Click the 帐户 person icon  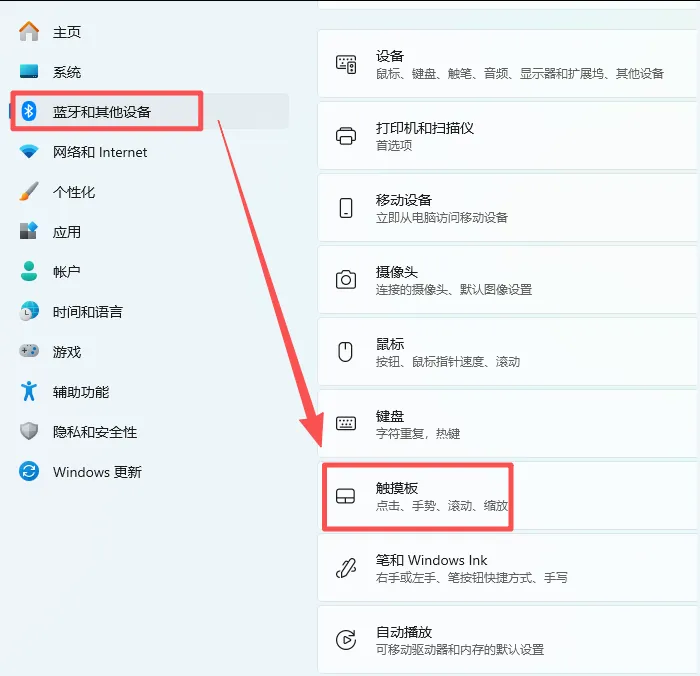[x=29, y=271]
